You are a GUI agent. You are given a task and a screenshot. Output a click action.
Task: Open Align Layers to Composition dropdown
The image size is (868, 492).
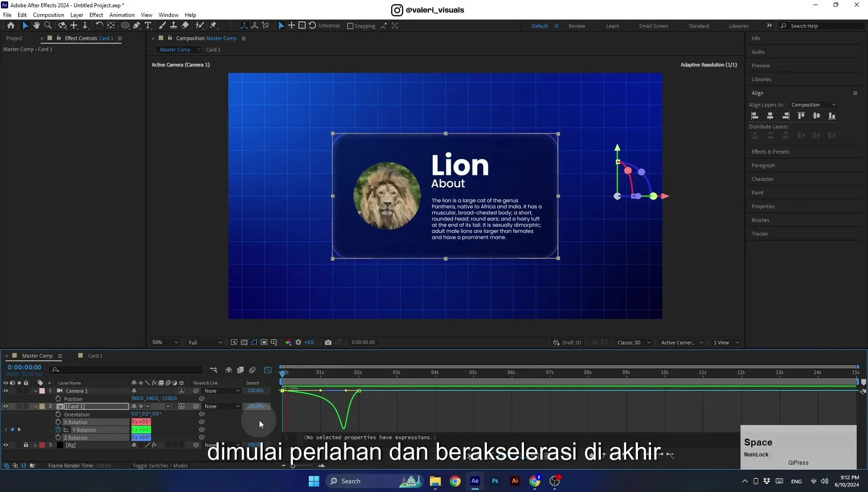(813, 105)
